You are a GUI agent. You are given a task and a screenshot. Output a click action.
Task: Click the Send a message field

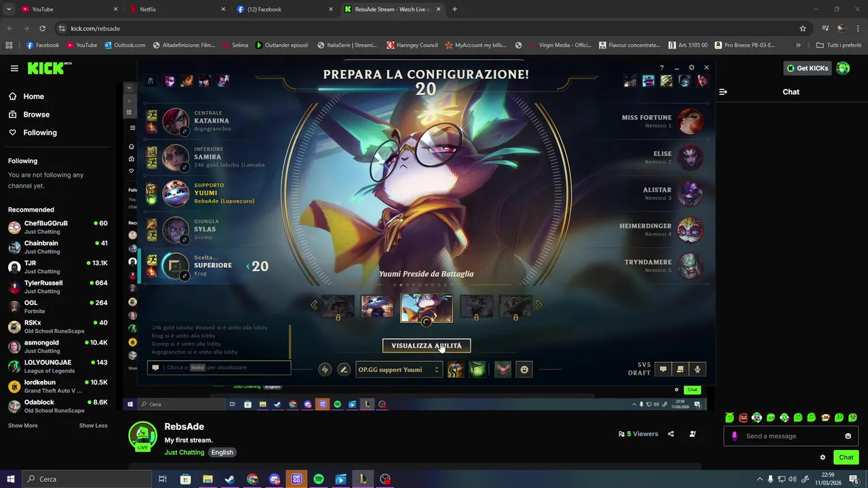click(x=791, y=436)
